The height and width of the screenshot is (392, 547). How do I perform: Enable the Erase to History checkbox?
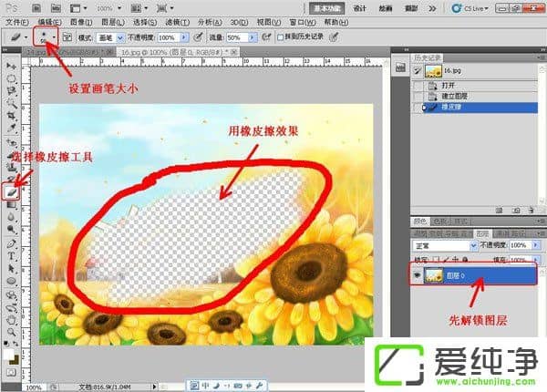(x=280, y=37)
